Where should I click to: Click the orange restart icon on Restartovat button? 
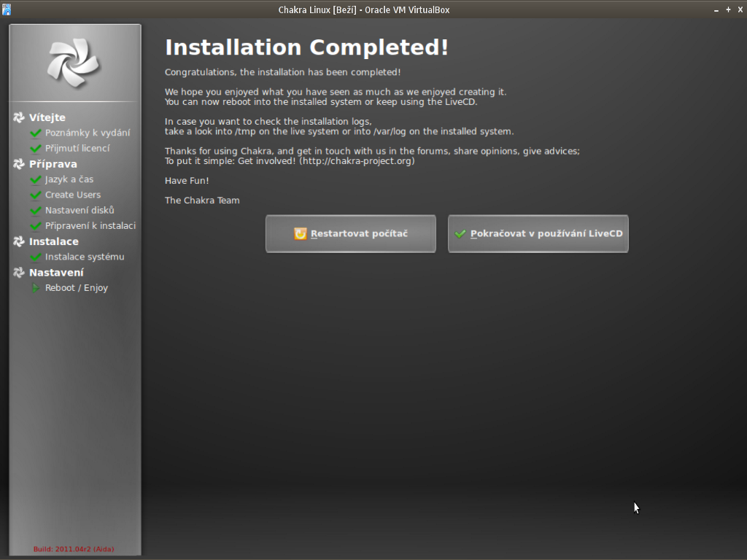300,234
